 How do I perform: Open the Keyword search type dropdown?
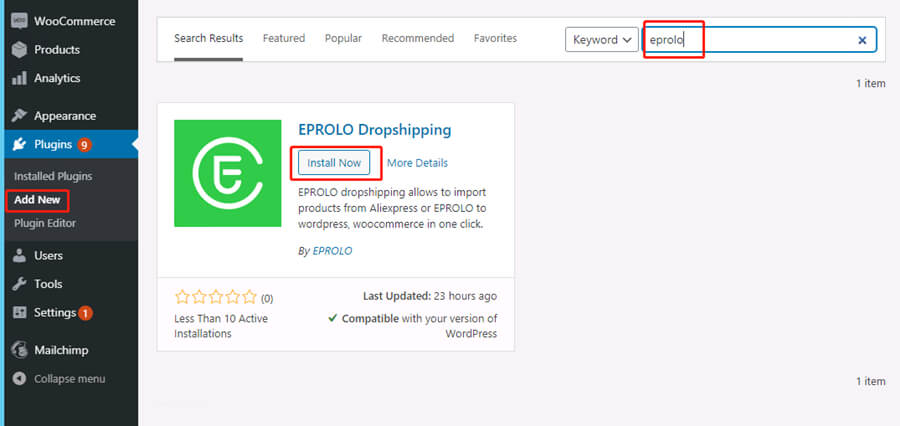[602, 40]
